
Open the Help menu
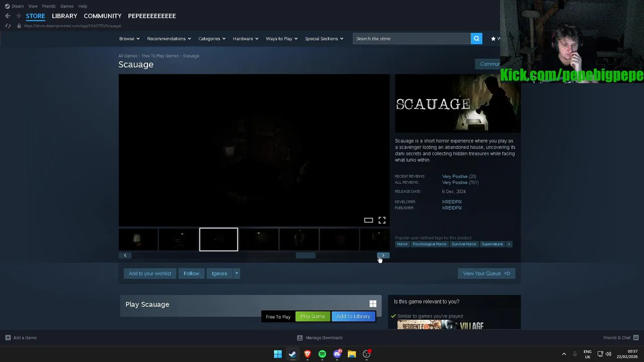[x=83, y=6]
